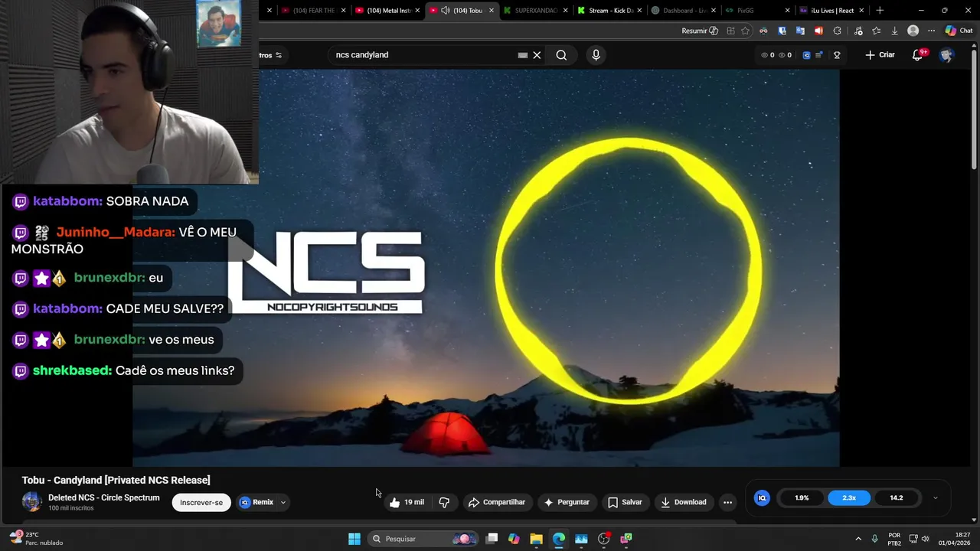Click the Compartilhar button
The image size is (980, 551).
tap(497, 502)
